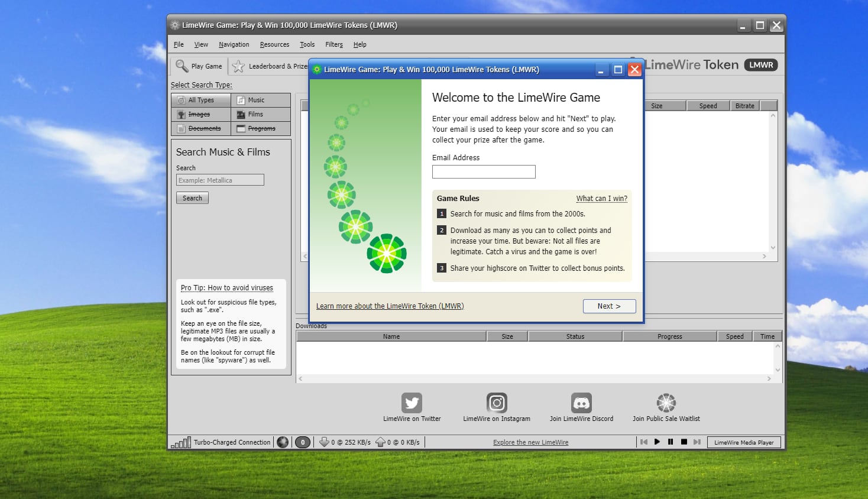Open the Filters menu

334,44
